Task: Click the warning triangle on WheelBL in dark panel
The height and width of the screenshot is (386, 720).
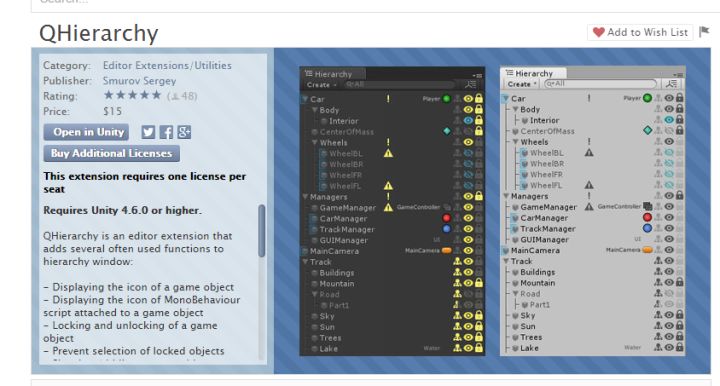Action: pos(388,153)
